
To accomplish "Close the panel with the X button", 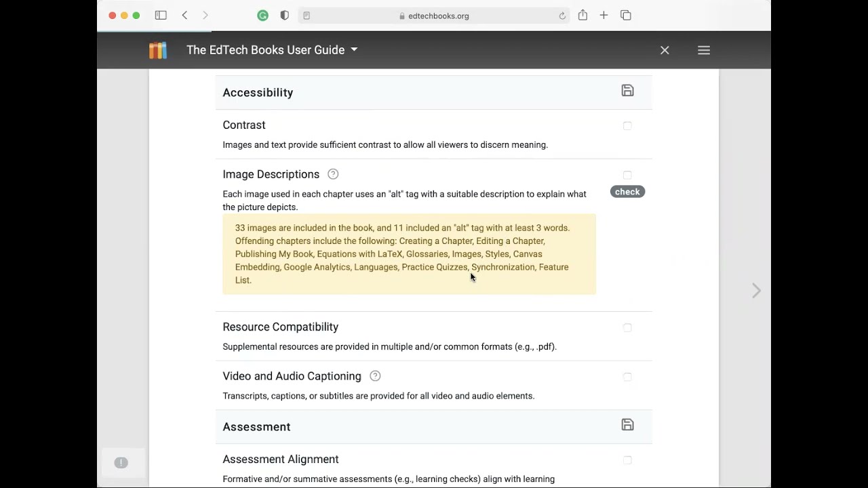I will click(x=665, y=50).
